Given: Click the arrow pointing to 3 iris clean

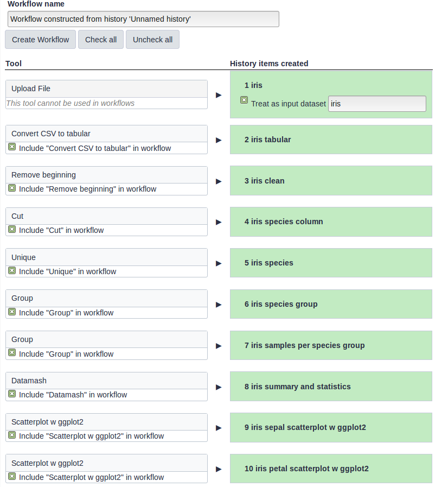Looking at the screenshot, I should click(219, 181).
